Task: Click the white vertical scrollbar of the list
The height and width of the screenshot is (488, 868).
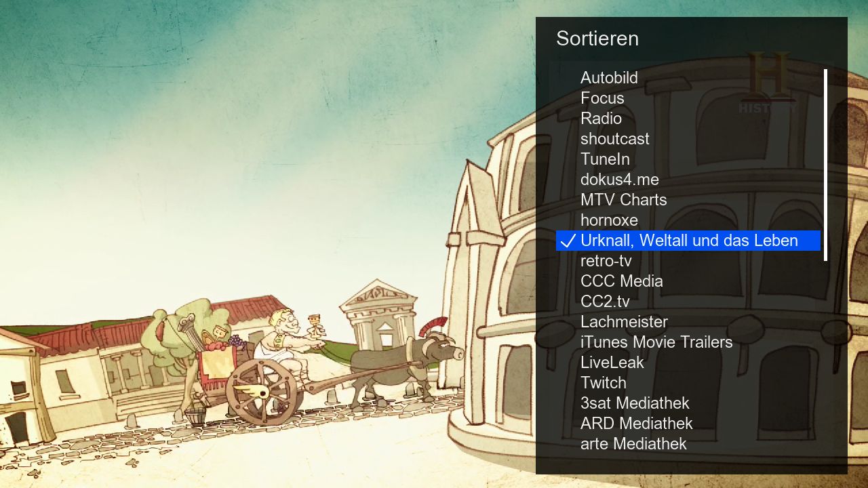Action: click(x=825, y=165)
